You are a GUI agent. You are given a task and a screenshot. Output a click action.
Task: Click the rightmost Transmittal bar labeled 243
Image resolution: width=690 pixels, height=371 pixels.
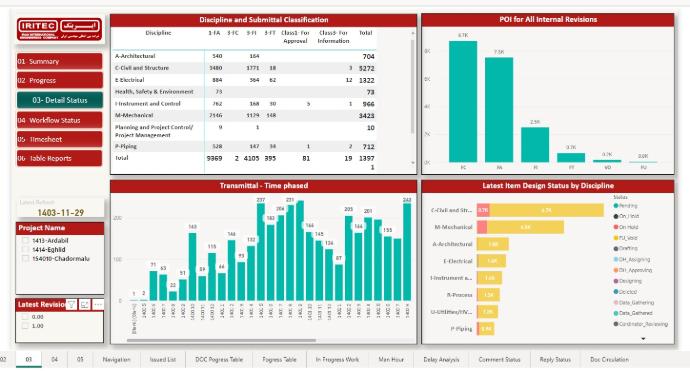pos(407,252)
